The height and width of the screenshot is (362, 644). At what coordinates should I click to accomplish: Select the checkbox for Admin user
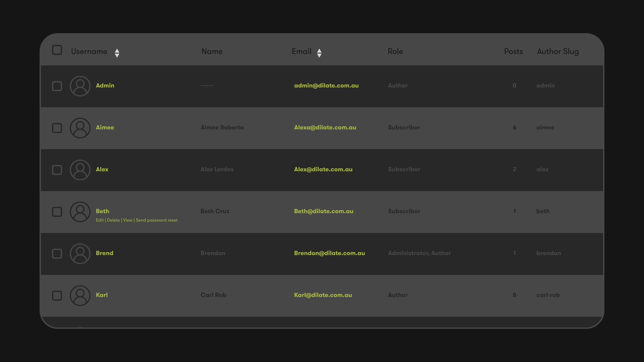click(x=57, y=86)
